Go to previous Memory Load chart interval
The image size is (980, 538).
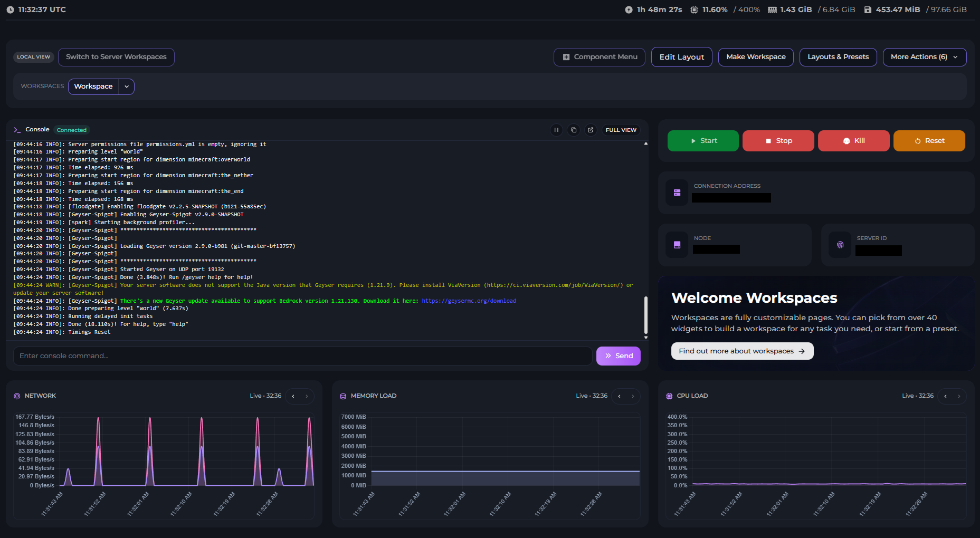[x=620, y=396]
